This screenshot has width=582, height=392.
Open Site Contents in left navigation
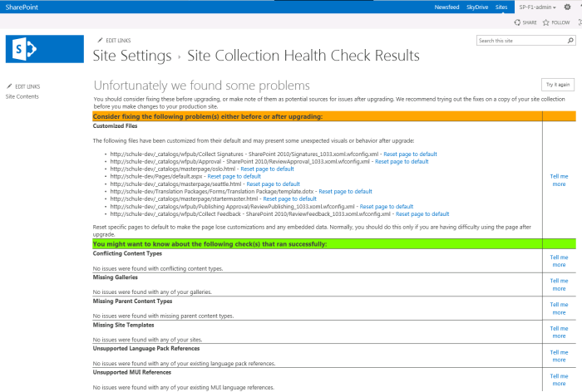point(22,96)
